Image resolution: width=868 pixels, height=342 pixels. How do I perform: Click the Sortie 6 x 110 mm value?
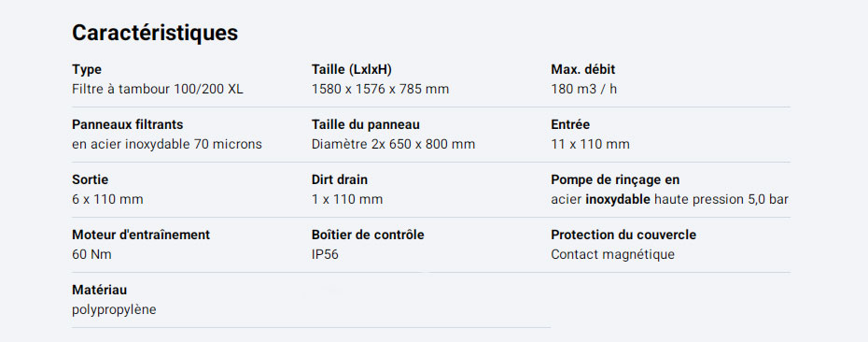[107, 200]
